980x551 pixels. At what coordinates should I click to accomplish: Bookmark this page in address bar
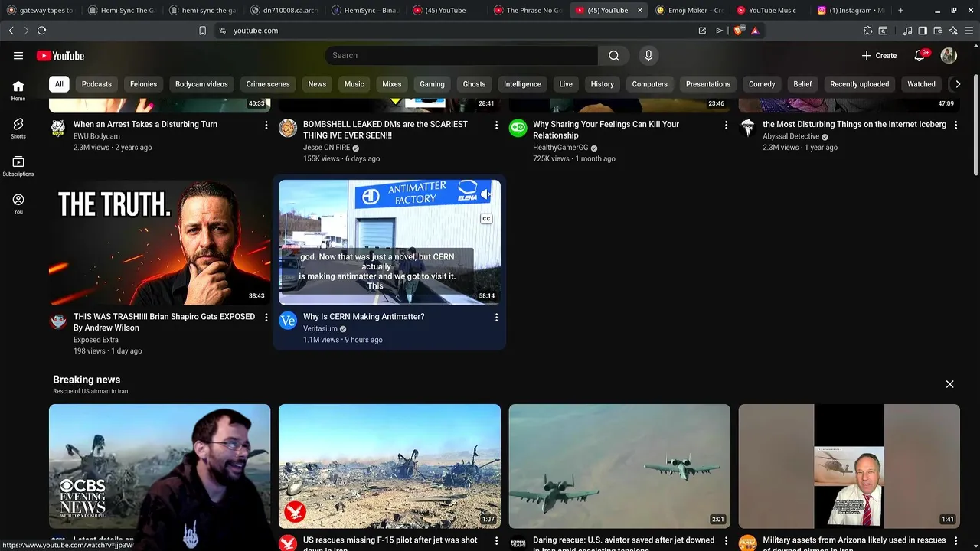(202, 31)
